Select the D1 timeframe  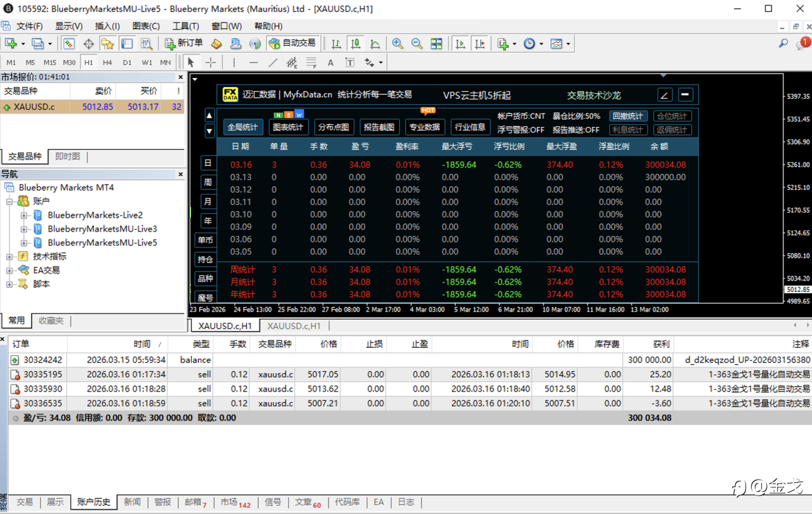click(x=127, y=62)
